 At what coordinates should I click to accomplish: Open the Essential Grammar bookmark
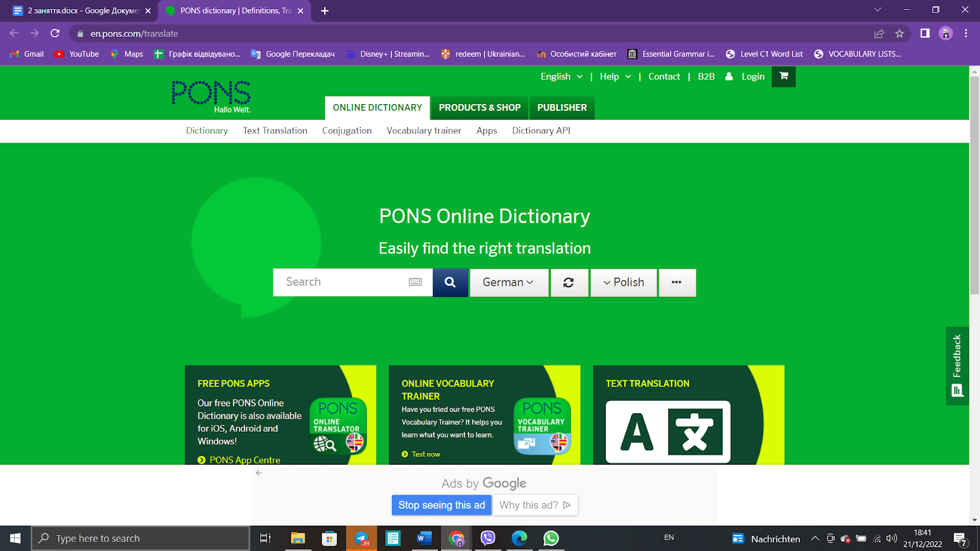click(x=671, y=54)
